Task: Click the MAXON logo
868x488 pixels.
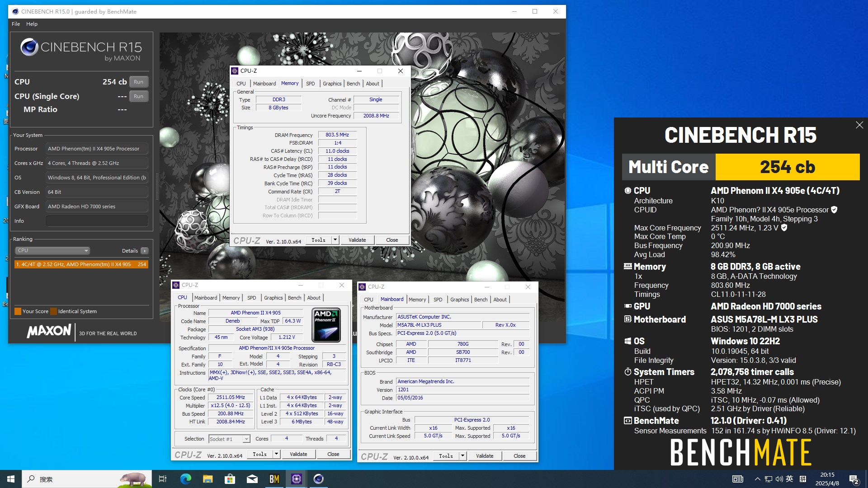Action: coord(49,331)
